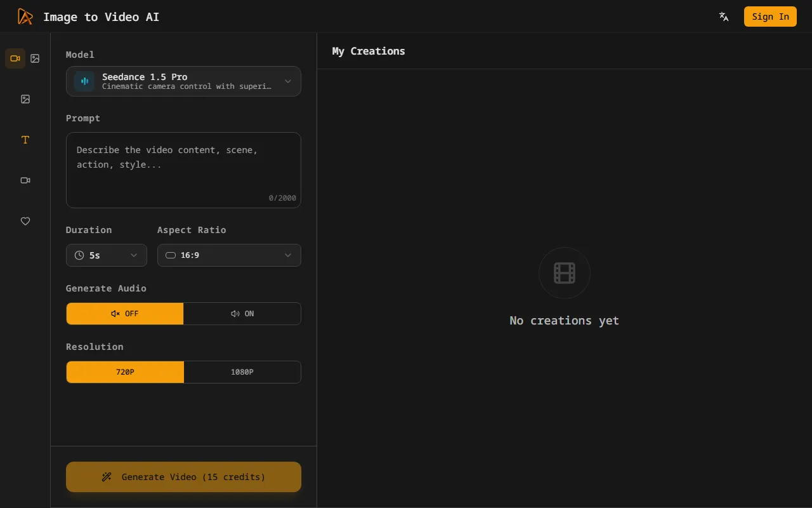
Task: Select the orange T text tool
Action: point(25,140)
